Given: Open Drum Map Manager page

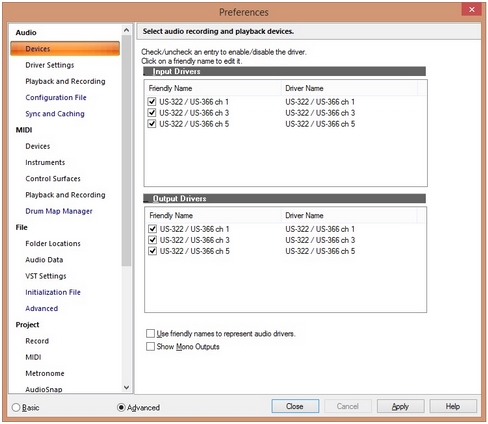Looking at the screenshot, I should [59, 211].
